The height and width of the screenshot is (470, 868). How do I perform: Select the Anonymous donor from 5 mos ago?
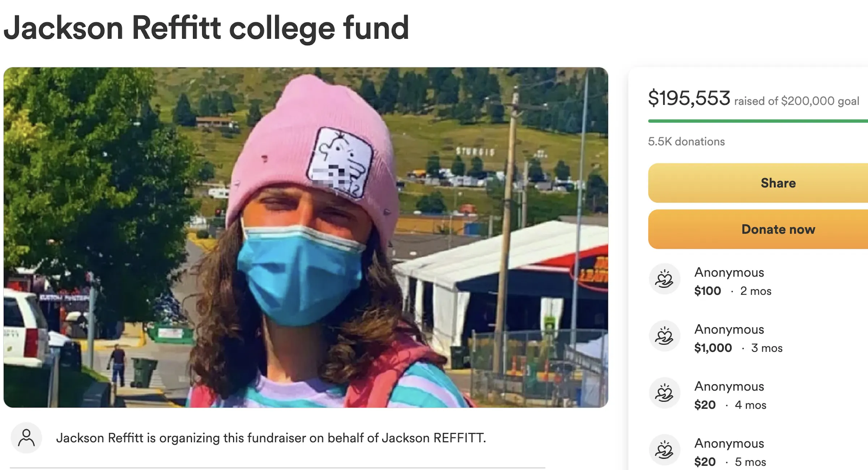[x=729, y=443]
